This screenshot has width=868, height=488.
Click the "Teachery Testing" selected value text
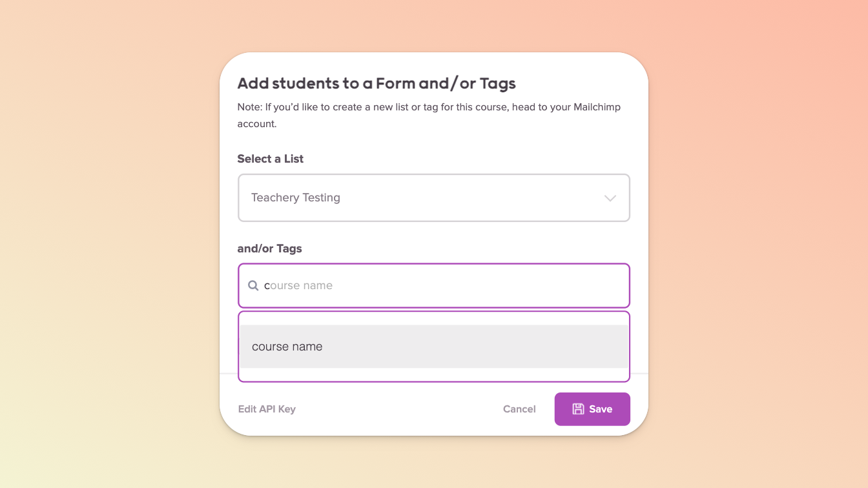click(x=296, y=198)
